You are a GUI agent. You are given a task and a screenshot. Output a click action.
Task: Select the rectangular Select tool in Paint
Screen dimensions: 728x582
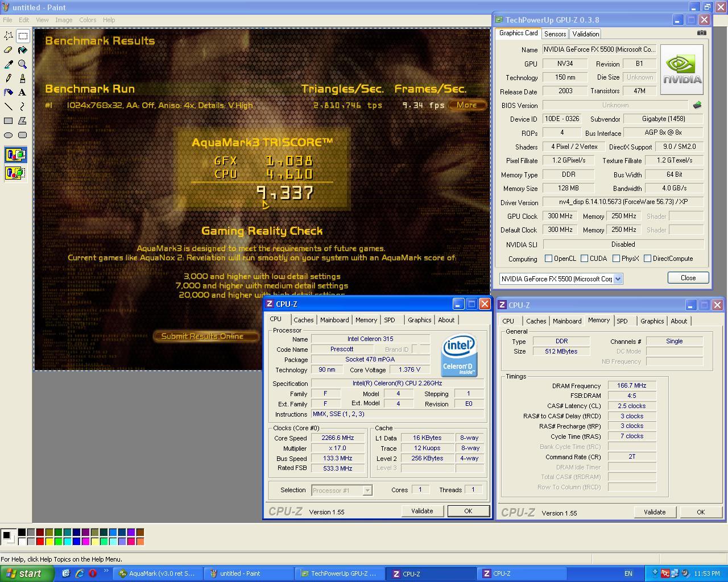[x=23, y=36]
